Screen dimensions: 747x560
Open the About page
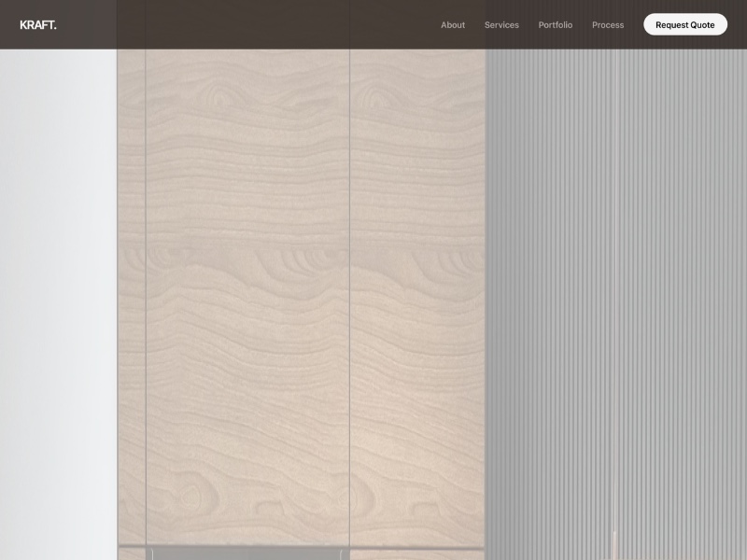pos(453,25)
